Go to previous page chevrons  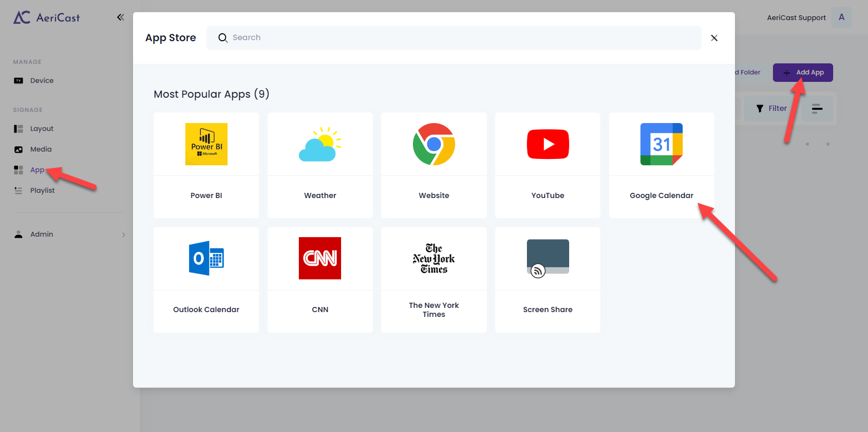807,144
